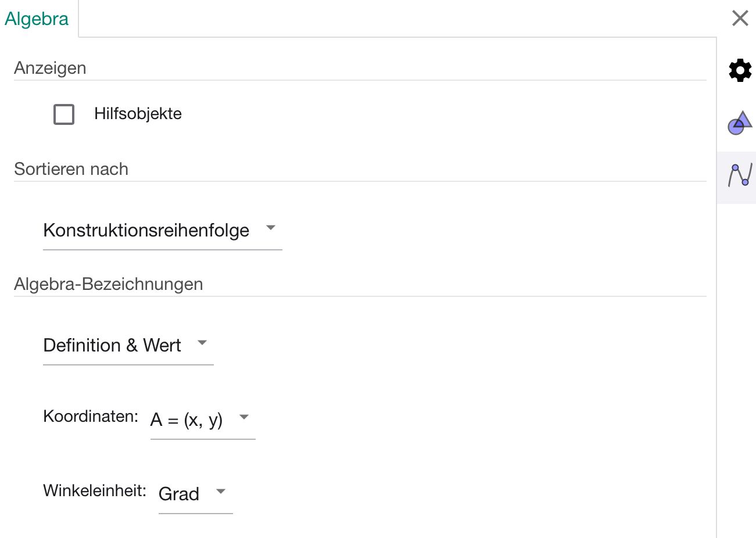The height and width of the screenshot is (538, 756).
Task: Open the A = (x, y) coordinates dropdown
Action: click(x=203, y=420)
